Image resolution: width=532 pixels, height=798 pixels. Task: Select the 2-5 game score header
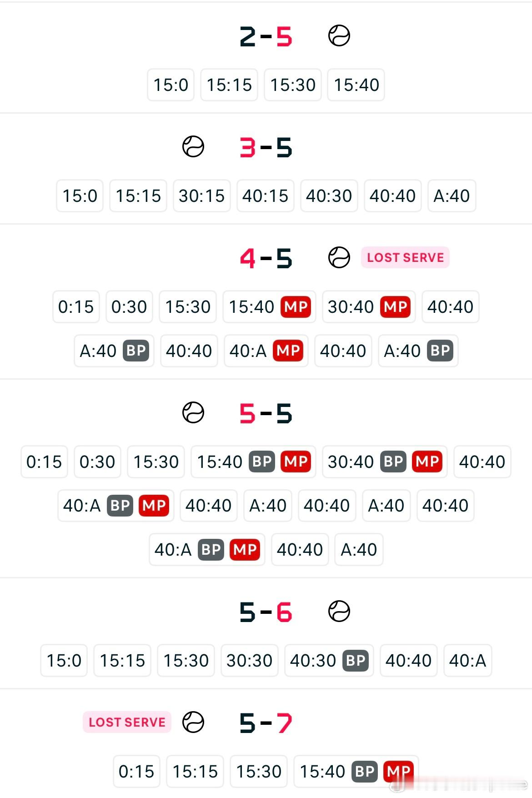click(x=266, y=37)
